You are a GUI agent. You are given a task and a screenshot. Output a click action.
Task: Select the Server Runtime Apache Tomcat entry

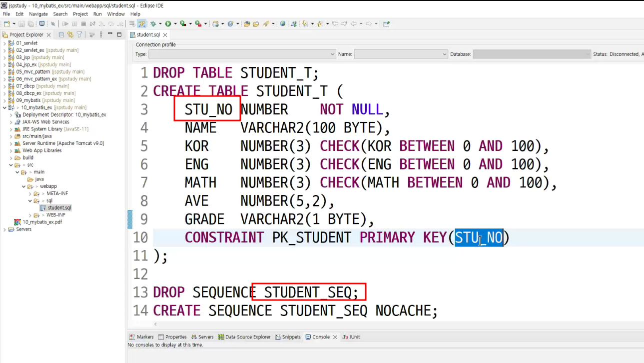[x=59, y=143]
